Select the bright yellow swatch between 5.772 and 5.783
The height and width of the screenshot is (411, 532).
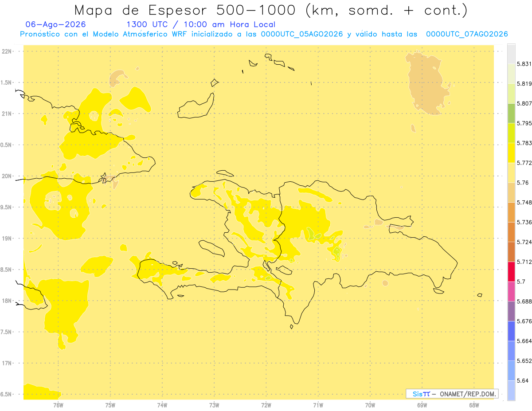(x=511, y=153)
